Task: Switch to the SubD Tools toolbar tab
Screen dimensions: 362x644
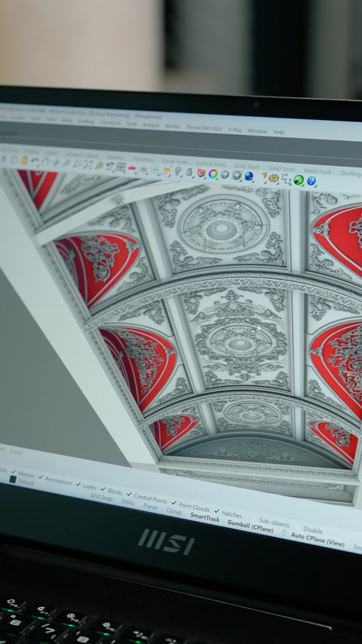Action: (x=281, y=168)
